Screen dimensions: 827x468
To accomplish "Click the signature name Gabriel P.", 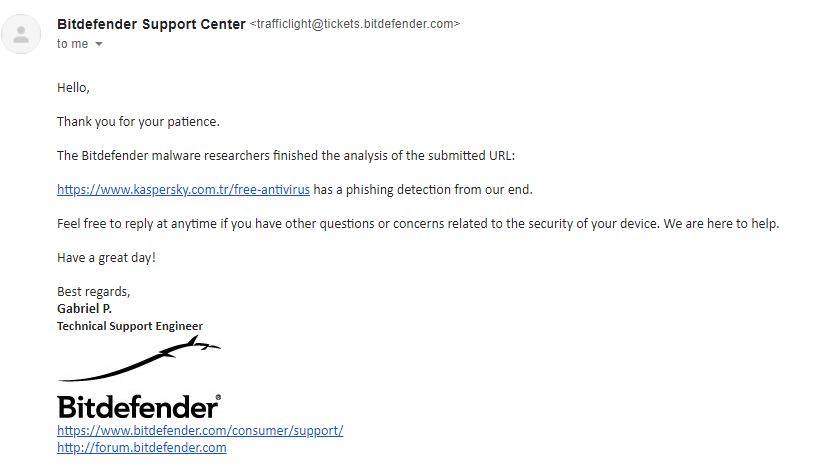I will pyautogui.click(x=85, y=308).
